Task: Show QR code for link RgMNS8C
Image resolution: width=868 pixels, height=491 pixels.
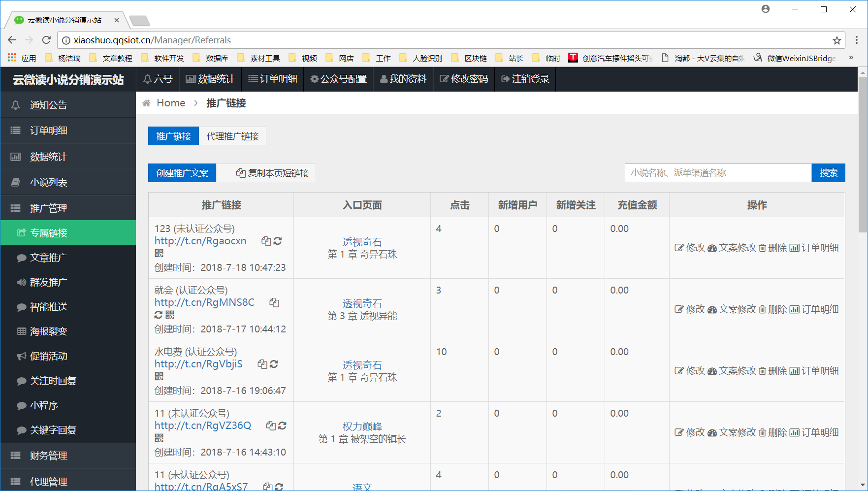Action: point(169,315)
